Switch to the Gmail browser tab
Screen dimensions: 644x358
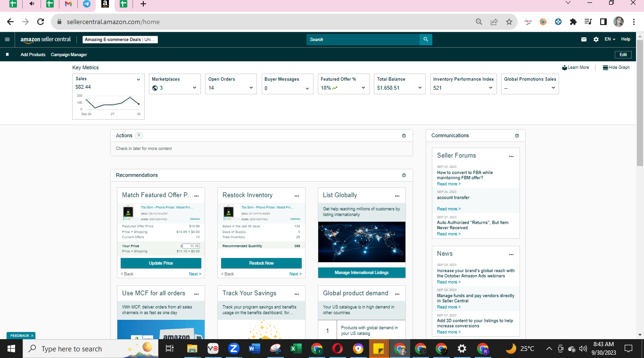pos(68,4)
